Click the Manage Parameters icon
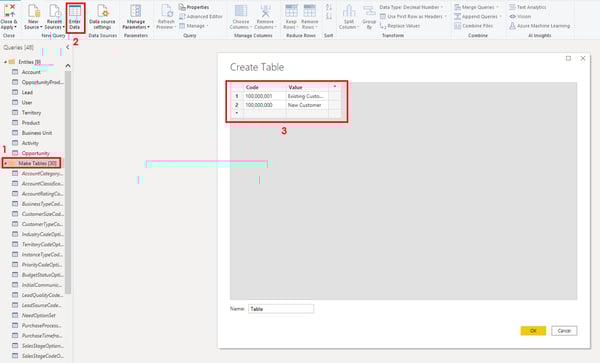This screenshot has height=363, width=600. 136,17
